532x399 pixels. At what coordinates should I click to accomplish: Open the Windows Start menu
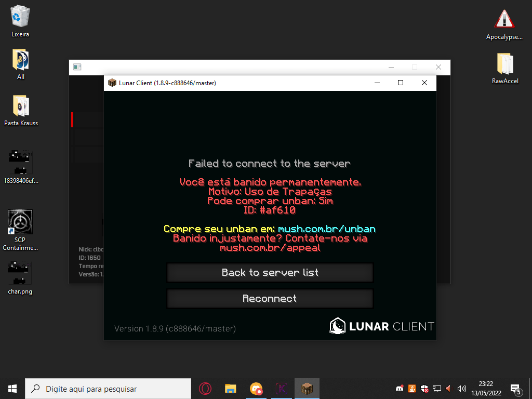click(12, 389)
